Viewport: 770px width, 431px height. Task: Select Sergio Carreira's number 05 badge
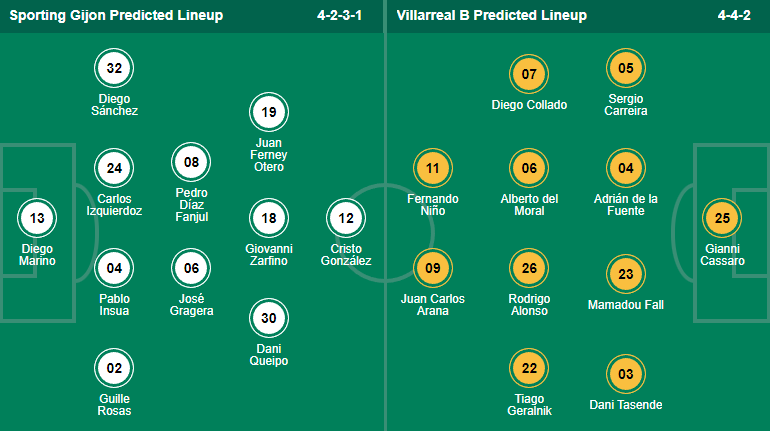coord(626,69)
